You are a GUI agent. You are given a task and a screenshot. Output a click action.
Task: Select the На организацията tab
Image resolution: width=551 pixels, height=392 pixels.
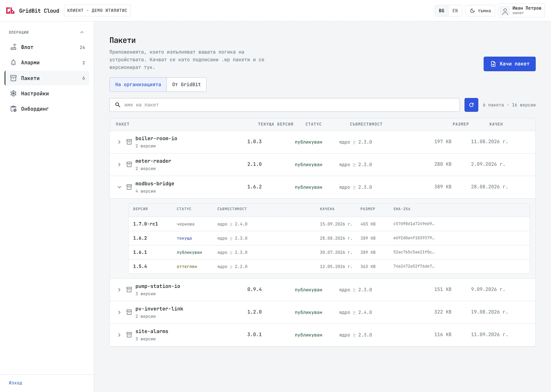(x=138, y=84)
